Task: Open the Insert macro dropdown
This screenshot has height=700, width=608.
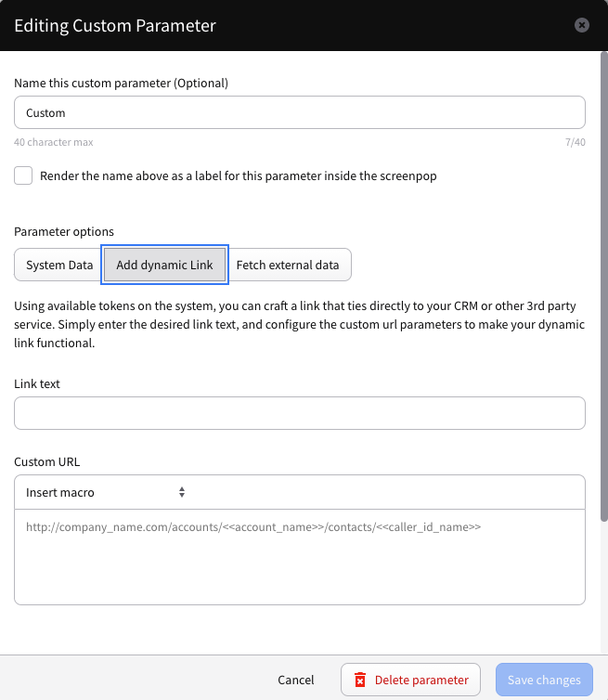Action: point(105,492)
